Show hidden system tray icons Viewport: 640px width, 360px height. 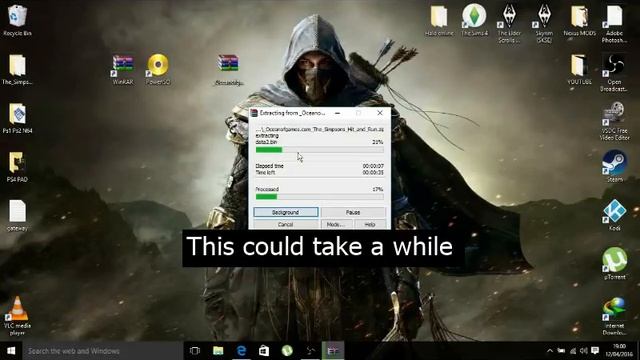(550, 351)
